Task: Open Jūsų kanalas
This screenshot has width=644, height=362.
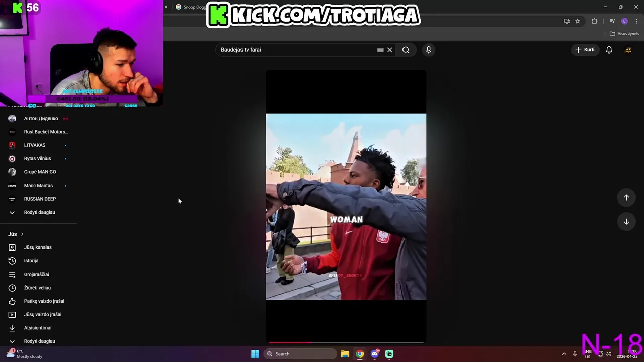Action: [x=38, y=247]
